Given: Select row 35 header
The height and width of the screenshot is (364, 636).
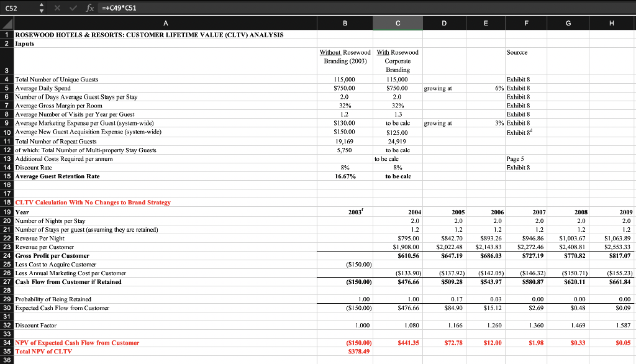Looking at the screenshot, I should tap(7, 352).
